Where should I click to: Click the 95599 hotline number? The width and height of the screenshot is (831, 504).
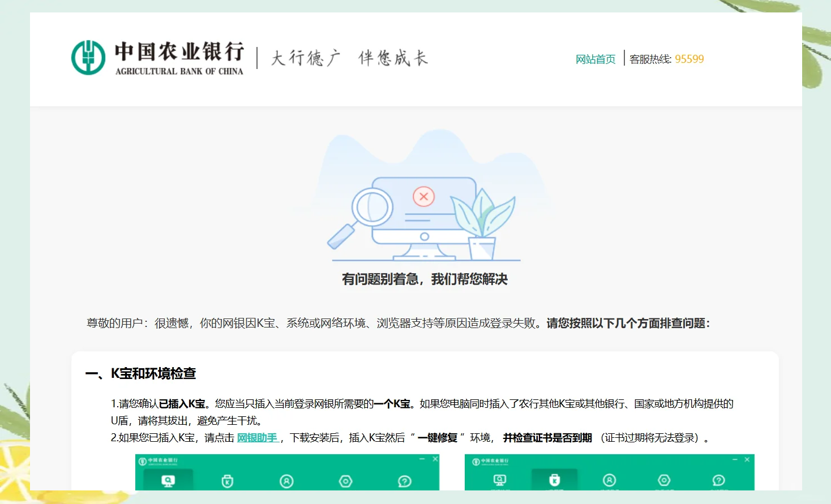coord(689,59)
